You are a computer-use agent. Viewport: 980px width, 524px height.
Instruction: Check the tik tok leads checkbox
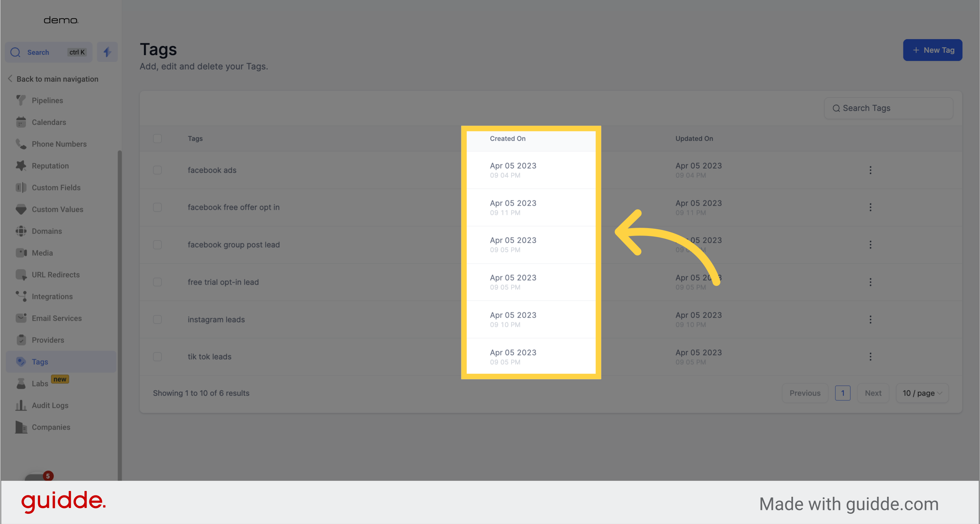pyautogui.click(x=157, y=357)
